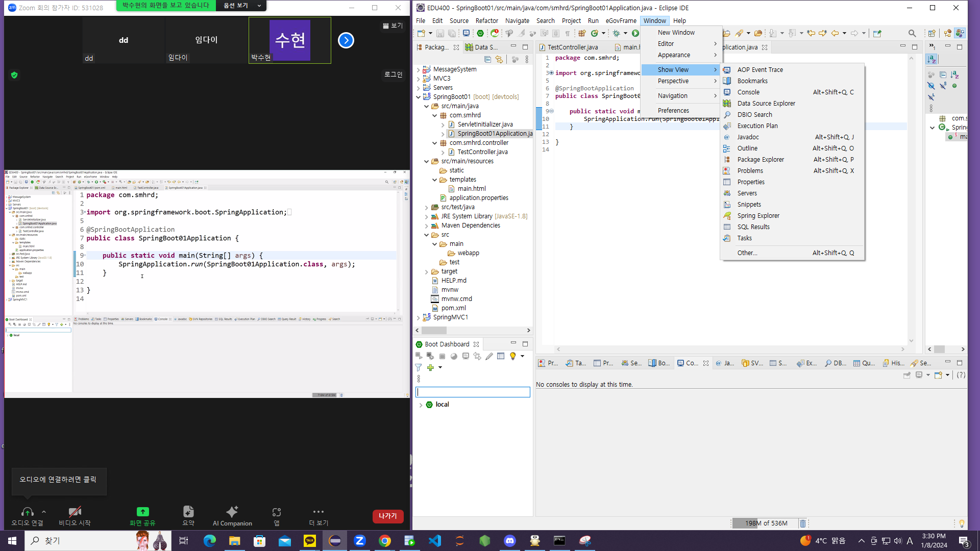Toggle Show Whitespace Characters pilcrow icon
The width and height of the screenshot is (980, 551).
(x=567, y=33)
